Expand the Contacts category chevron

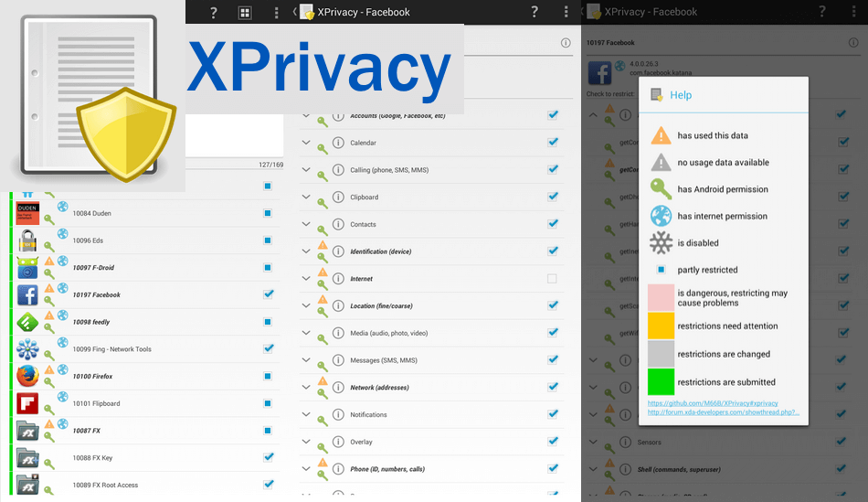(x=306, y=224)
